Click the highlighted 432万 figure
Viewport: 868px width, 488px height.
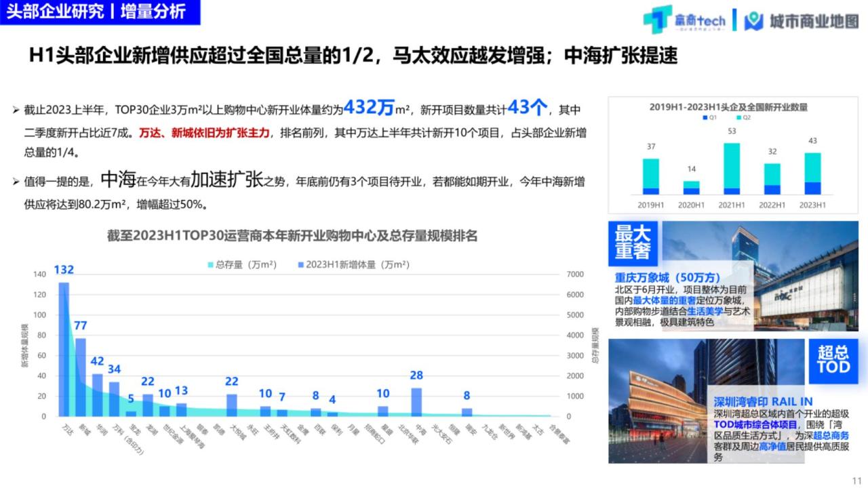tap(369, 107)
